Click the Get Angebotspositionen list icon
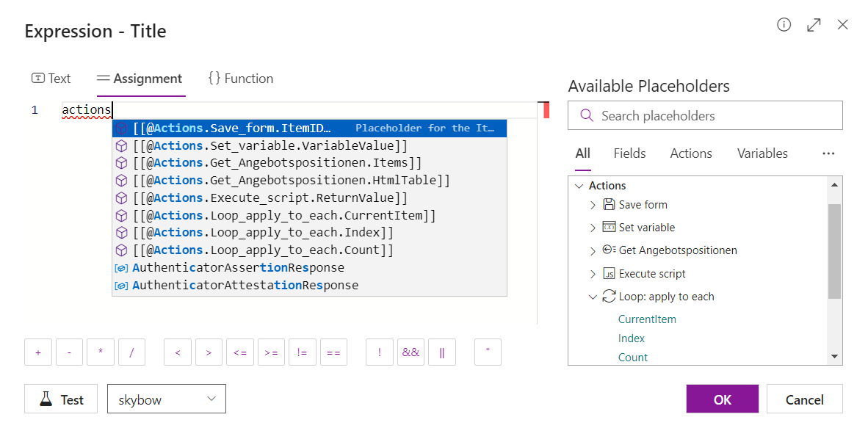This screenshot has height=431, width=868. point(609,250)
